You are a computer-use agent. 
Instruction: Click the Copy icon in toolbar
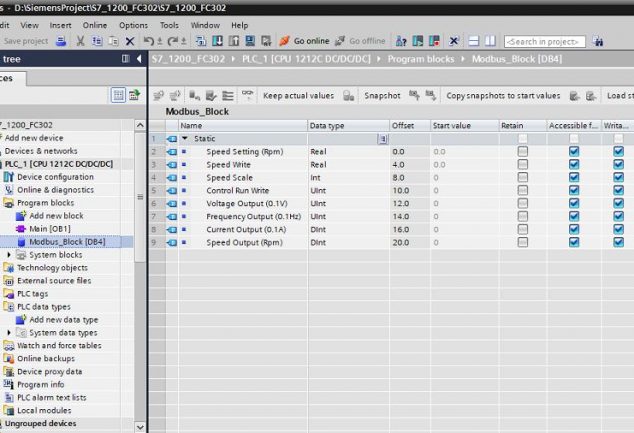97,41
